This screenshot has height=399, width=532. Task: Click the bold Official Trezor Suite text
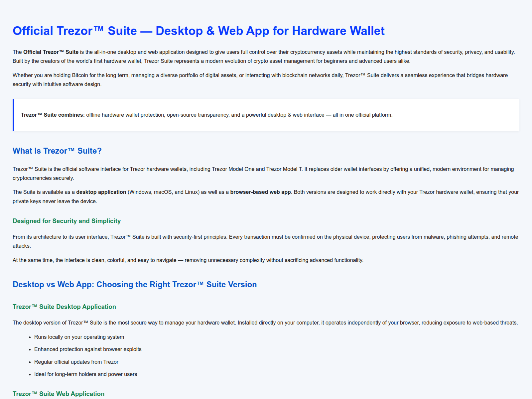click(50, 52)
